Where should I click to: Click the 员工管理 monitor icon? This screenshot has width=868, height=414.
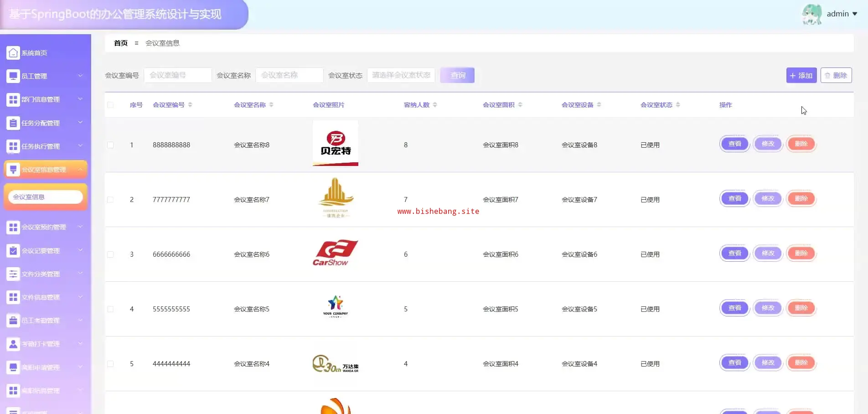pos(13,76)
